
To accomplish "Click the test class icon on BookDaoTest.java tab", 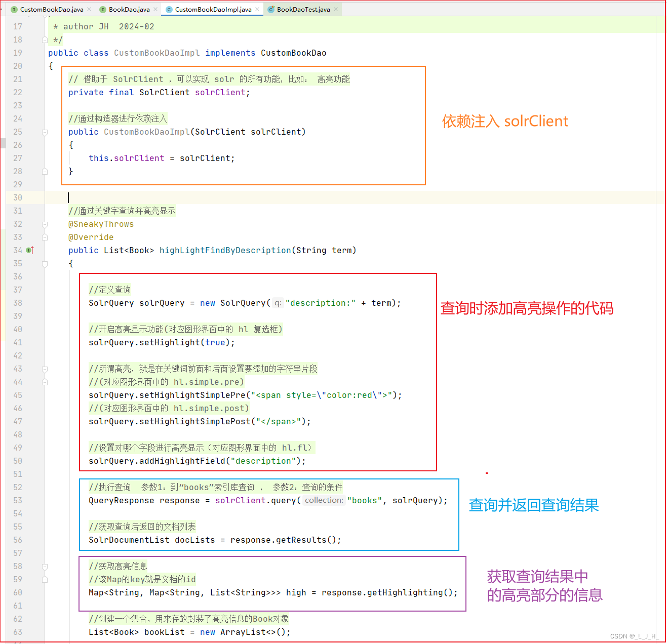I will 271,9.
